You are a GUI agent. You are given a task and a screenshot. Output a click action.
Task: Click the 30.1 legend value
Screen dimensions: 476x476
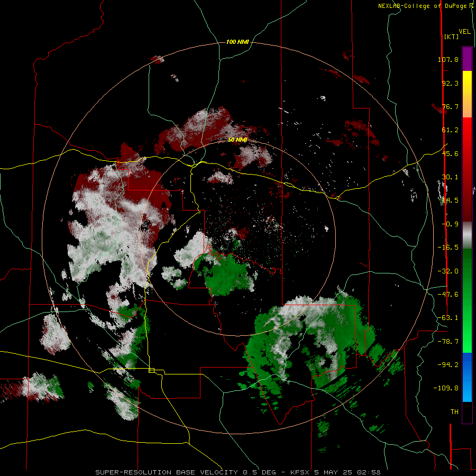click(x=450, y=177)
